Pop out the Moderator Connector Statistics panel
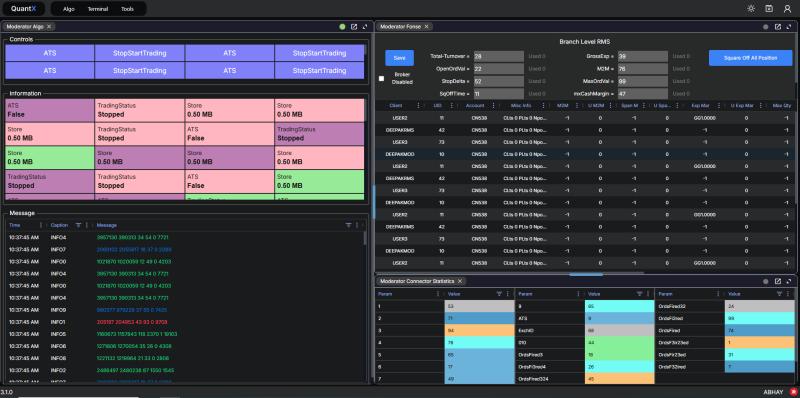The image size is (800, 398). point(778,281)
